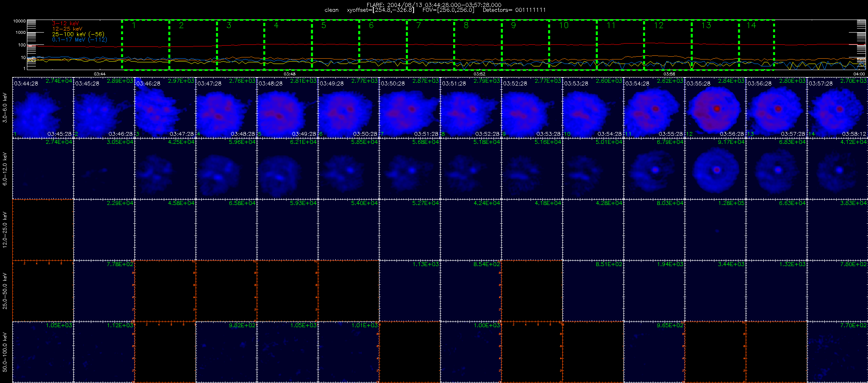Viewport: 868px width, 383px height.
Task: Select the 6–12 keV image labeled 6.79E+04
Action: (x=654, y=169)
